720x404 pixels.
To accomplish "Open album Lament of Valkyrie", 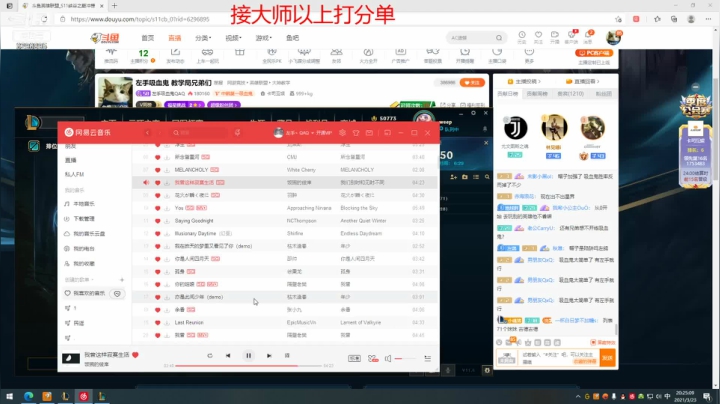I will click(x=360, y=323).
